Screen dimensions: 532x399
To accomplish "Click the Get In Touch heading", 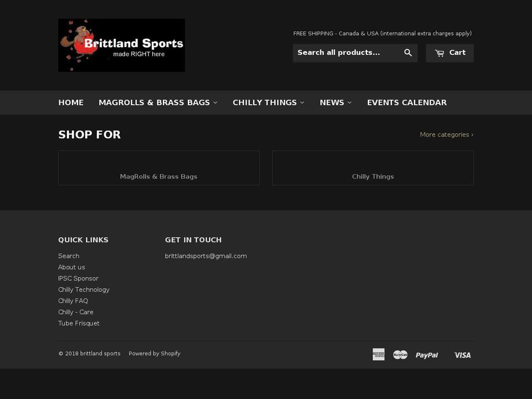I will click(193, 240).
